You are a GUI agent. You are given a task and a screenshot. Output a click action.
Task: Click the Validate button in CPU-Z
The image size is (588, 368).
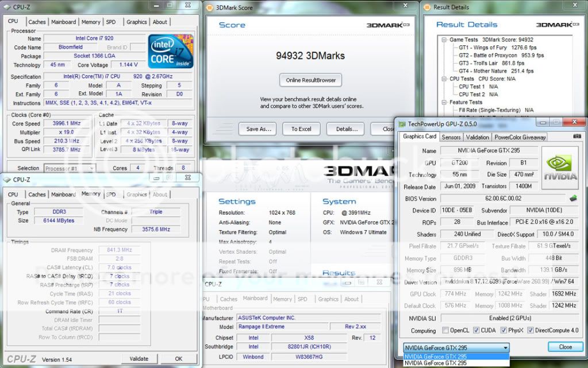(139, 359)
